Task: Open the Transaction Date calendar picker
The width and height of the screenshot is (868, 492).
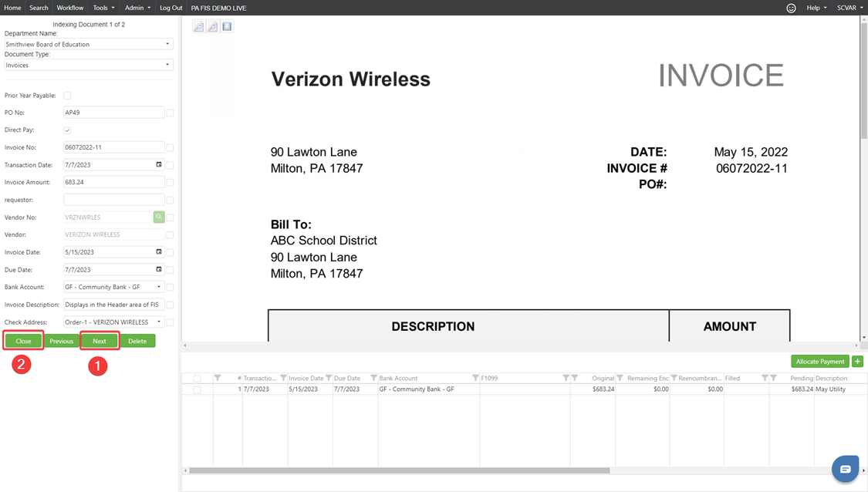Action: (159, 165)
